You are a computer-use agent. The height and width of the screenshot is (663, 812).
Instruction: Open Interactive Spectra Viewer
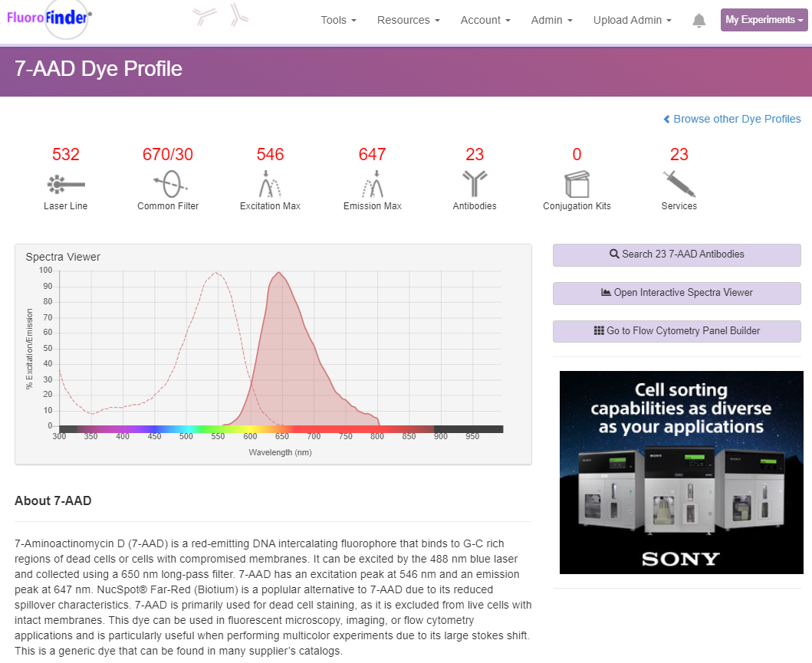click(676, 293)
